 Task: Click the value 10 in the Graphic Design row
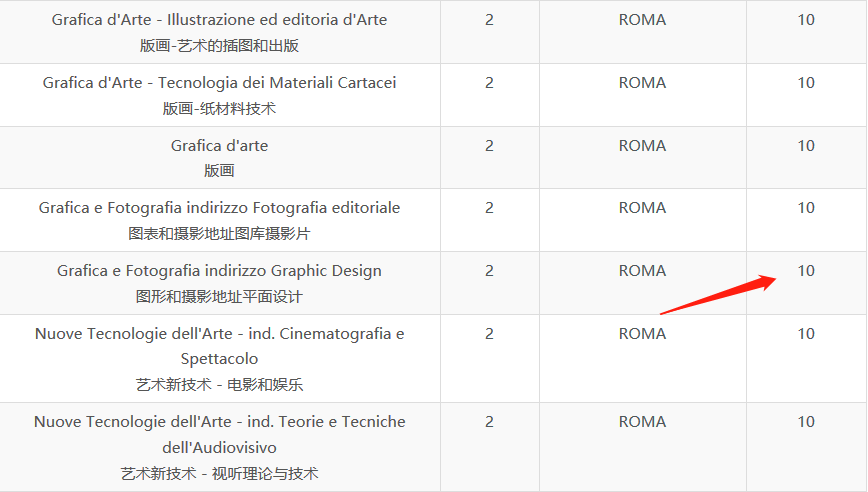tap(806, 271)
